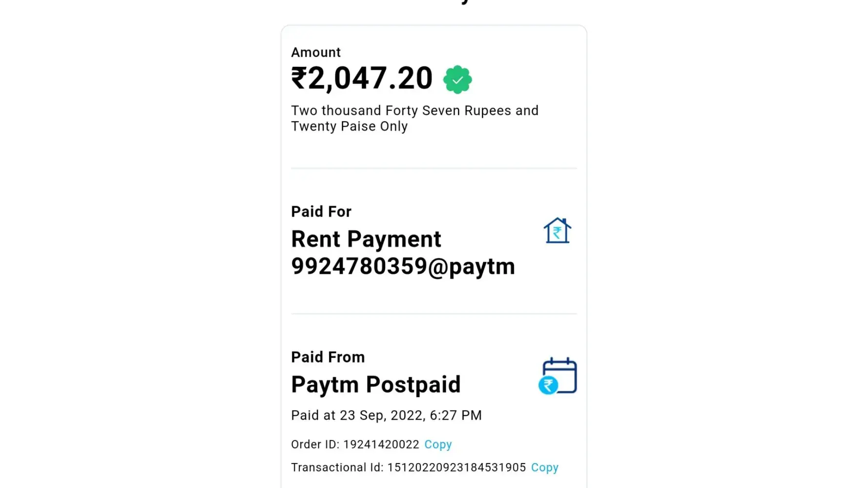Image resolution: width=868 pixels, height=488 pixels.
Task: Select the Order ID number 19241420022
Action: (x=381, y=445)
